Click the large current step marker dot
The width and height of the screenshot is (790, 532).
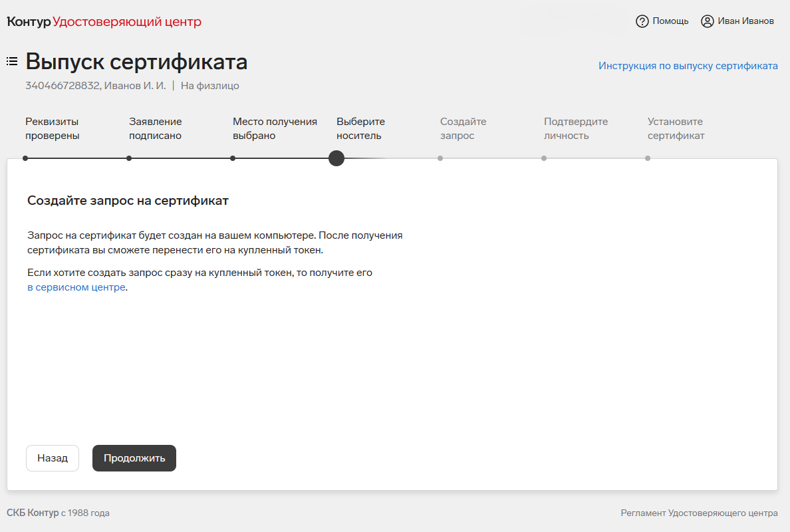[x=336, y=158]
